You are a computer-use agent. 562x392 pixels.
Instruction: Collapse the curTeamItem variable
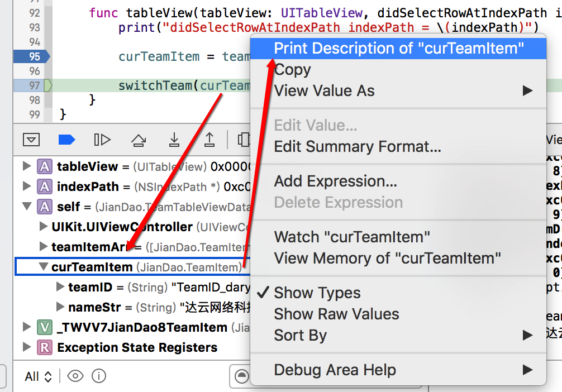click(44, 266)
